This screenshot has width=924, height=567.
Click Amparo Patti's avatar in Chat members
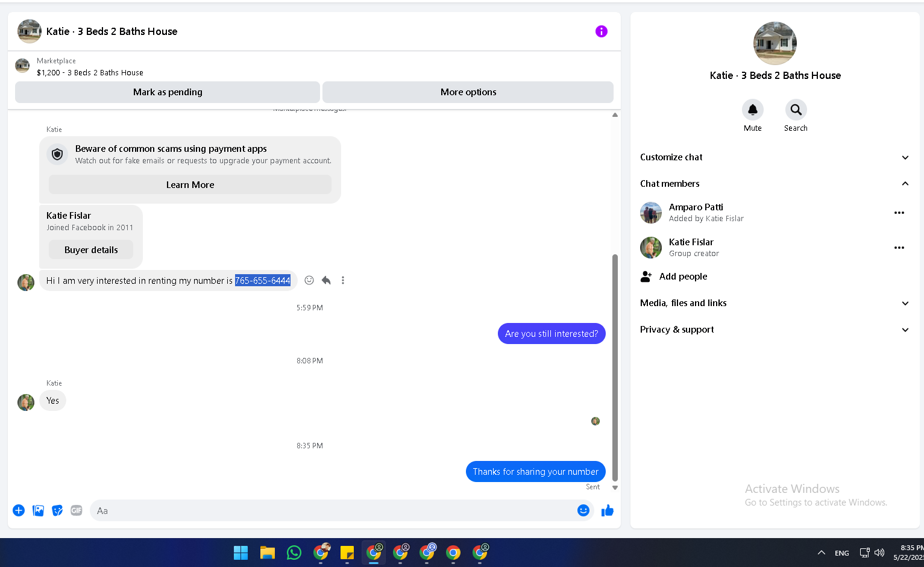[x=651, y=213]
